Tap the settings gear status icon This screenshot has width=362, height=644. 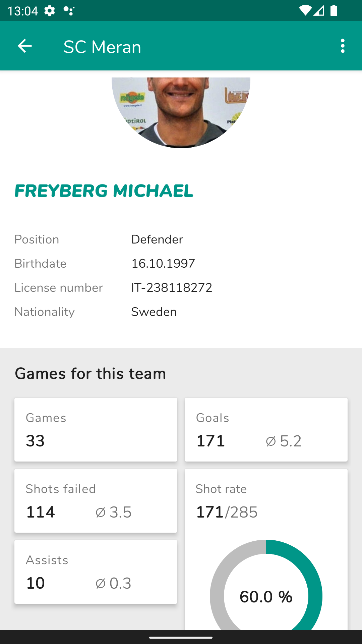point(50,11)
